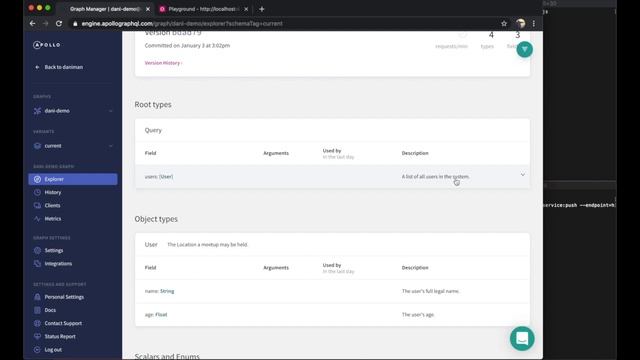The height and width of the screenshot is (360, 640).
Task: Go back to daniman
Action: pos(60,67)
